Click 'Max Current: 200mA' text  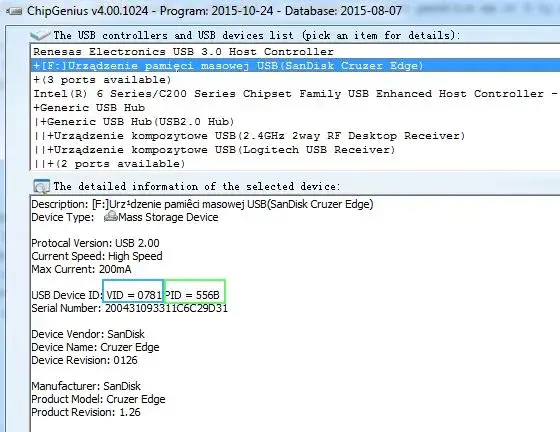pos(81,269)
